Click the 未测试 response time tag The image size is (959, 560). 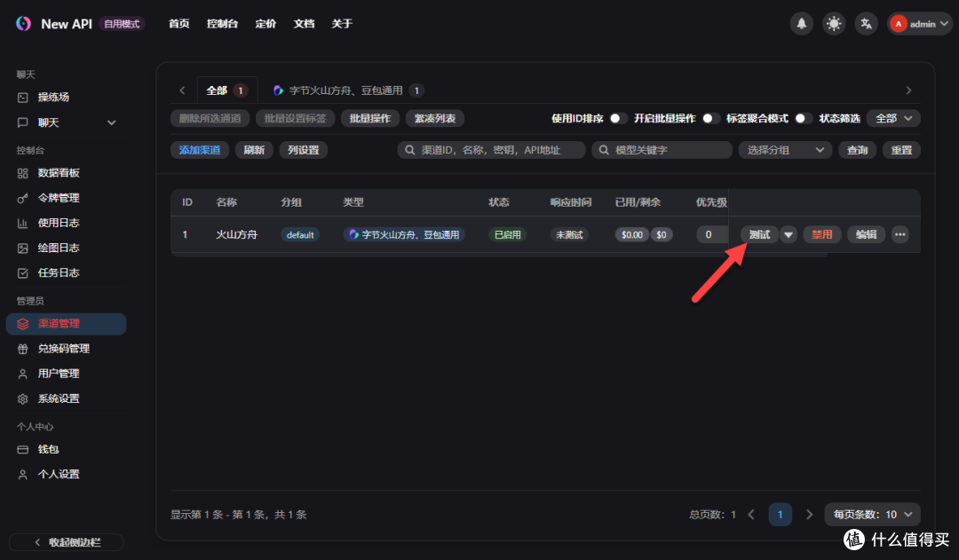[x=569, y=235]
